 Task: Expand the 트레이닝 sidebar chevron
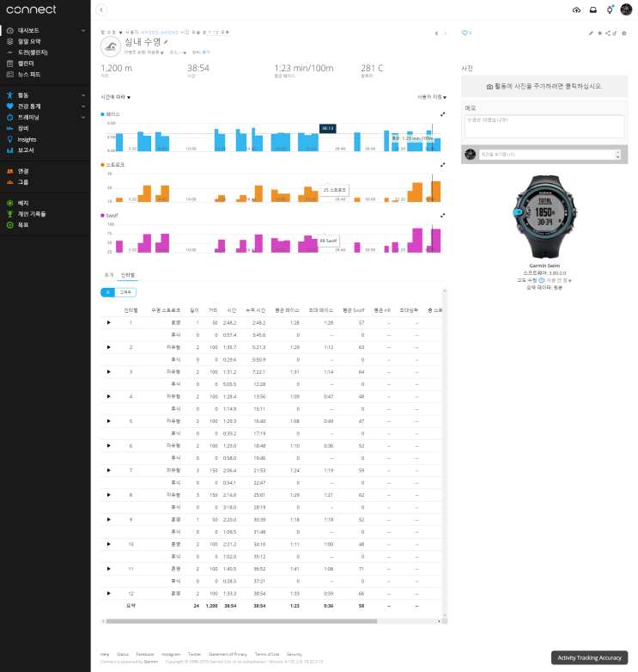click(83, 117)
